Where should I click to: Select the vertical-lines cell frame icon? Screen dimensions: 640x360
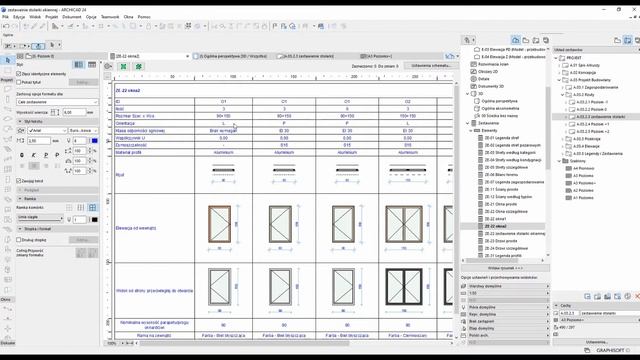tap(81, 208)
